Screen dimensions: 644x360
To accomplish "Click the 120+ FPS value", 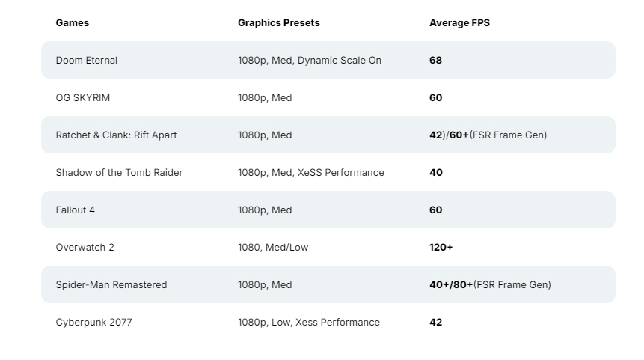I will (441, 247).
